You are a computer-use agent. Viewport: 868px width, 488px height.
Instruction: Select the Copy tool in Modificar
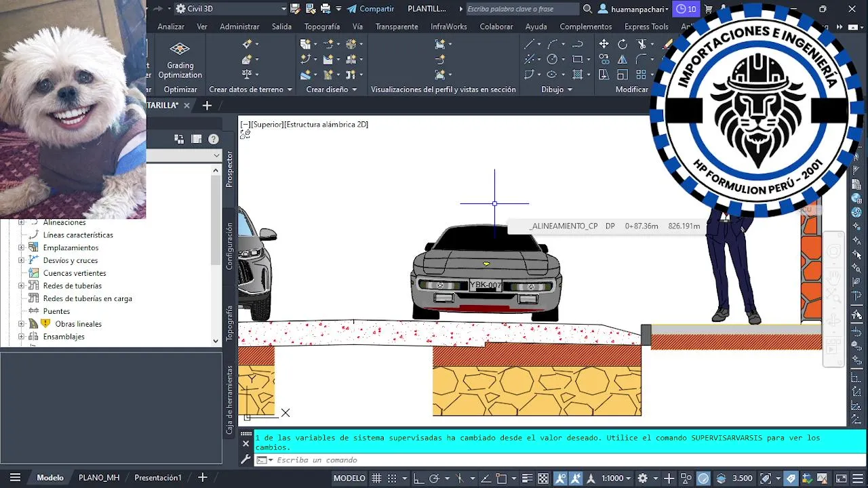[604, 59]
